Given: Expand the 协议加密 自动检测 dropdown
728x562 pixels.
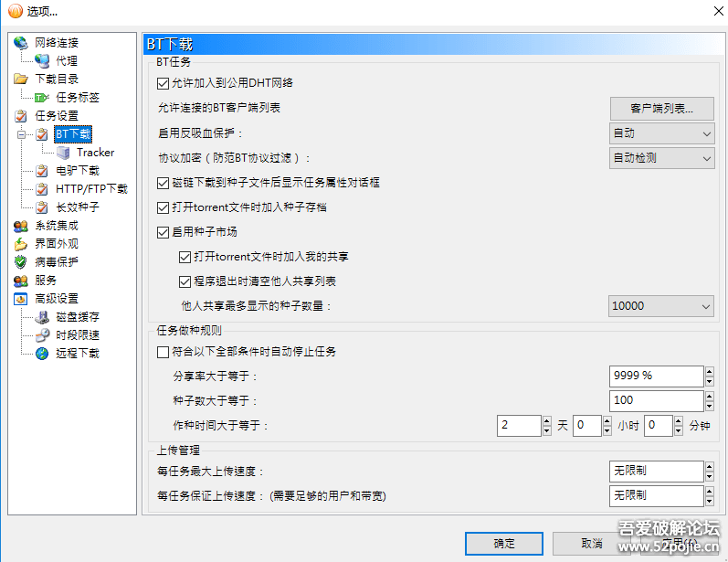Looking at the screenshot, I should [661, 158].
